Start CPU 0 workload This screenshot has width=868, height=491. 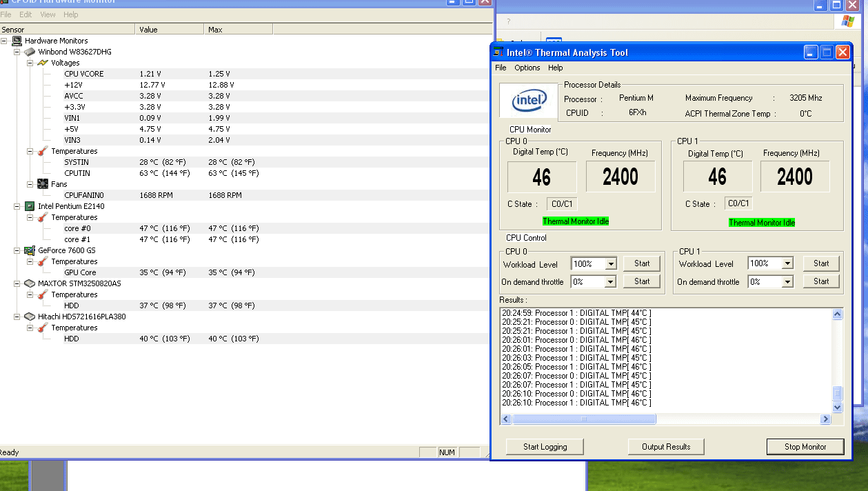click(642, 263)
